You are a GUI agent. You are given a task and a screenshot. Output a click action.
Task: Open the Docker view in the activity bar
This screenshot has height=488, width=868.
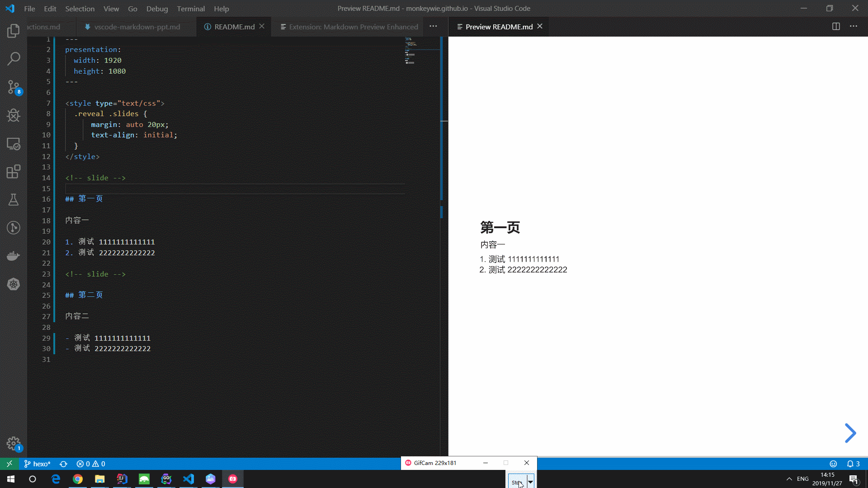[14, 255]
